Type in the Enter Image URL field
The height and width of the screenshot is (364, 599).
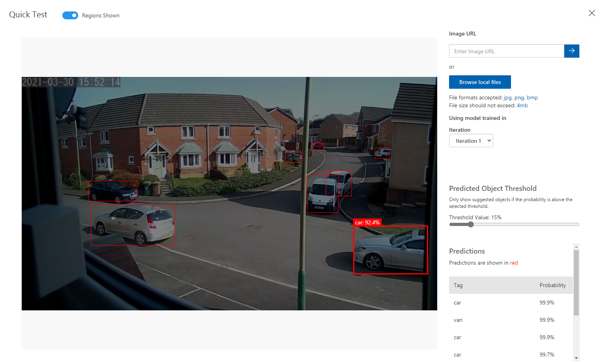506,51
